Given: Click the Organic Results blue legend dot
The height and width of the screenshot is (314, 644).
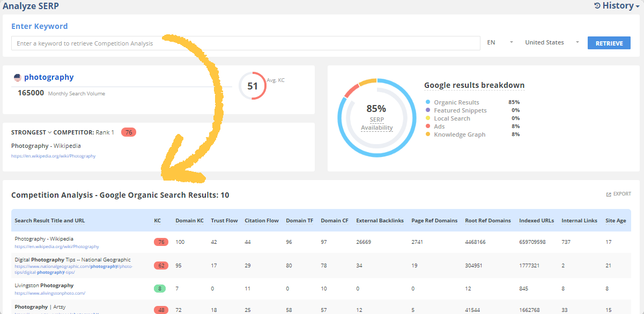Looking at the screenshot, I should pos(428,102).
